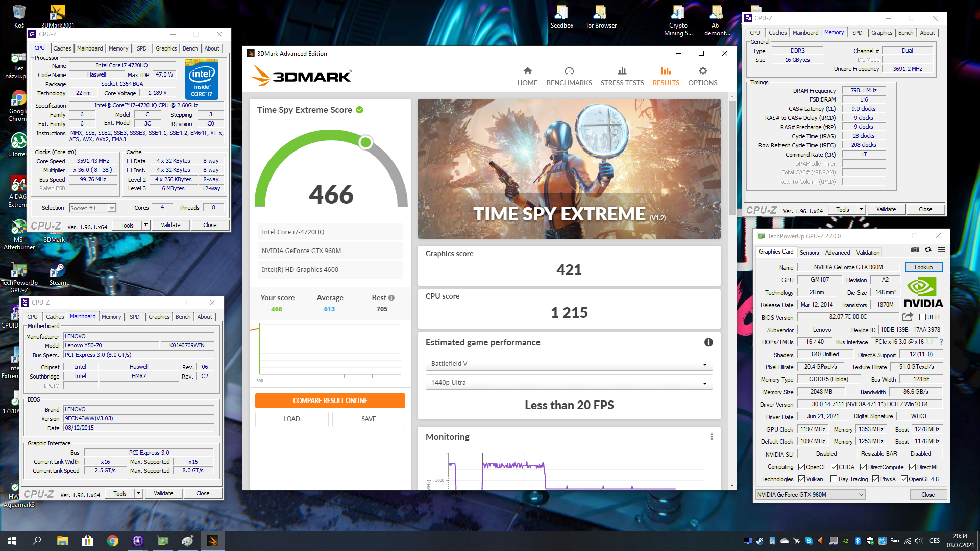
Task: Click the estimated game performance info icon
Action: point(708,342)
